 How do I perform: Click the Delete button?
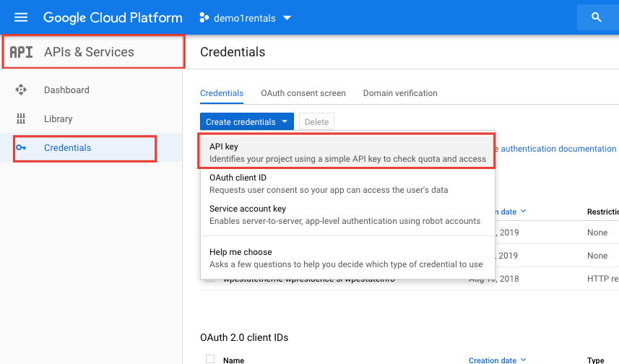pyautogui.click(x=316, y=121)
